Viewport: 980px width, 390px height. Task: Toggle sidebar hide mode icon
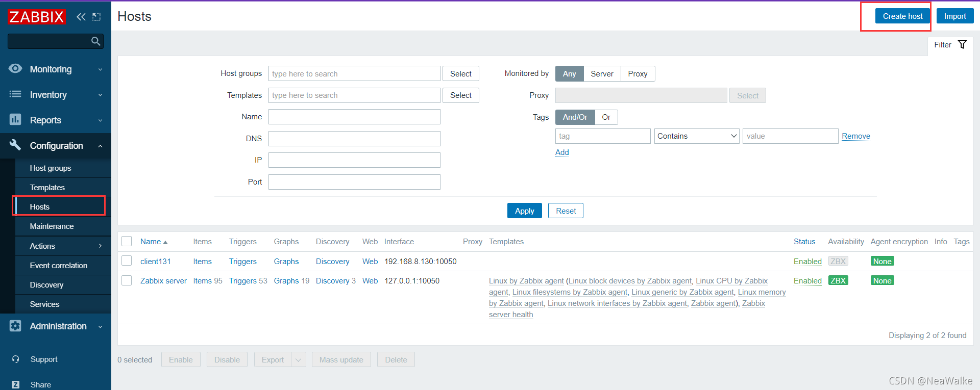click(x=96, y=17)
